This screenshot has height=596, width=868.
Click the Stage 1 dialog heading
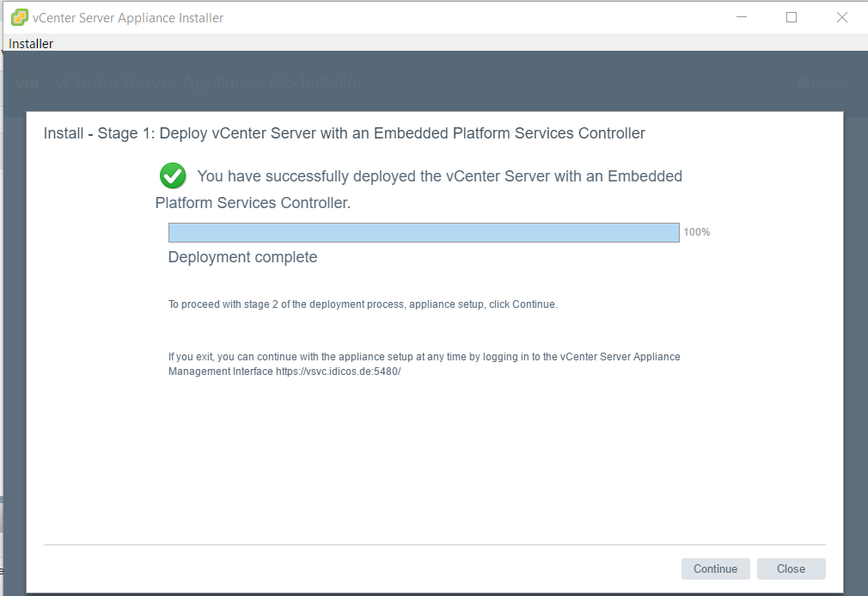[x=345, y=133]
